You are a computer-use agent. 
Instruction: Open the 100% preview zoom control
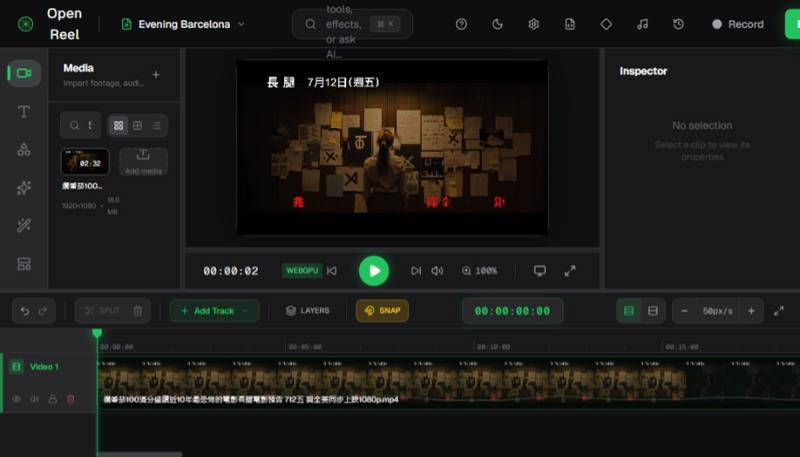[480, 271]
